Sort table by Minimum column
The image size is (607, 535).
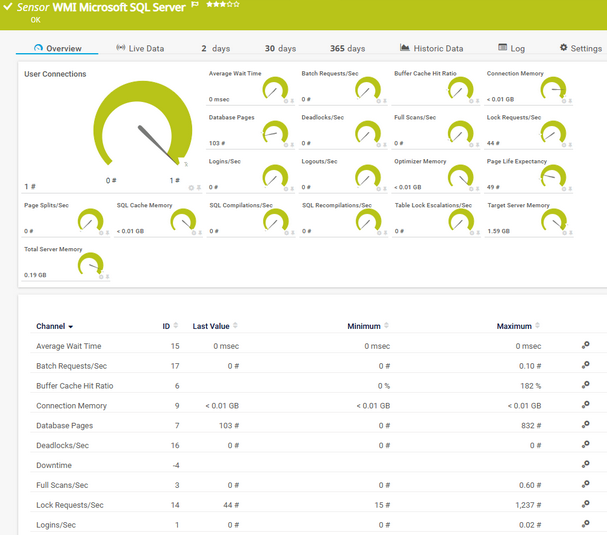367,326
